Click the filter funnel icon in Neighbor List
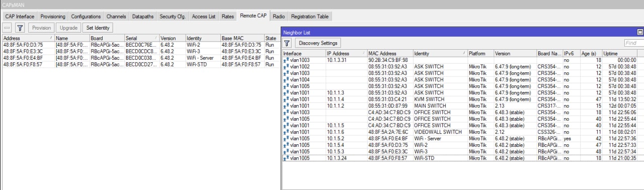Screen dimensions: 644x190 coord(287,43)
